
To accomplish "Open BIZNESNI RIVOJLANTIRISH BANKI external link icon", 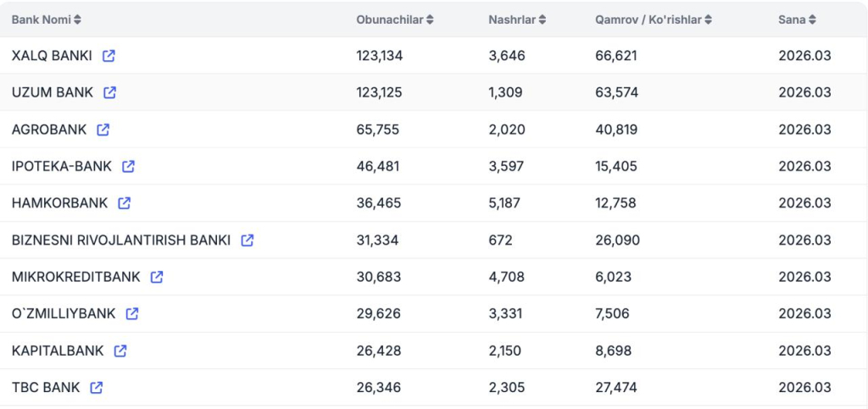I will tap(247, 240).
